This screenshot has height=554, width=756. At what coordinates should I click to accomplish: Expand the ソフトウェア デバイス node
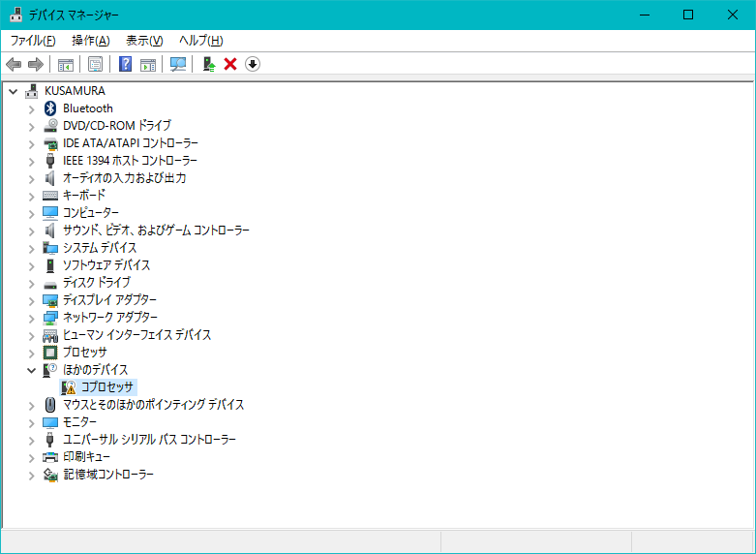31,266
